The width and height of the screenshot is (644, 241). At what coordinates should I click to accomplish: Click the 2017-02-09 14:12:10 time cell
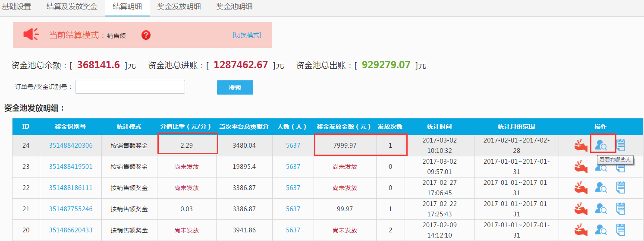click(x=440, y=230)
